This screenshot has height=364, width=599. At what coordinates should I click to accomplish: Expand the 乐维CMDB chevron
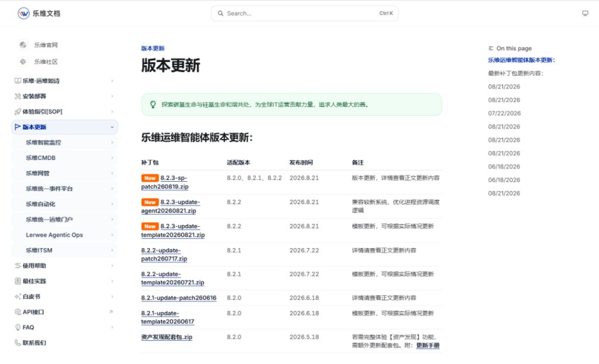click(x=112, y=158)
